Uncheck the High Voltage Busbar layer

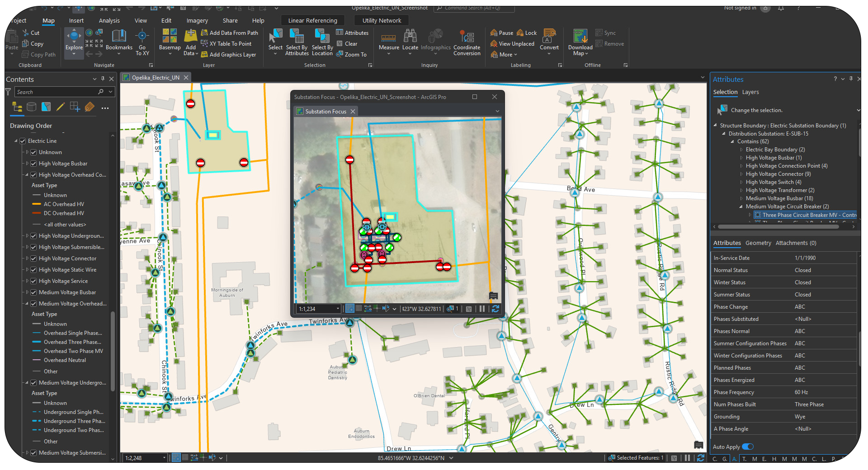[33, 164]
